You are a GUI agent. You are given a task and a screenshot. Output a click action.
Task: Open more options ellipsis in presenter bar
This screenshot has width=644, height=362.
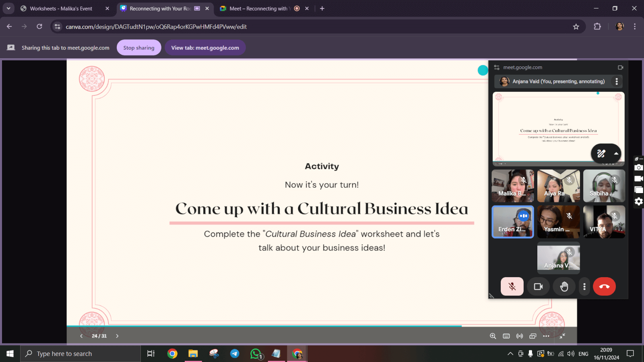(546, 336)
